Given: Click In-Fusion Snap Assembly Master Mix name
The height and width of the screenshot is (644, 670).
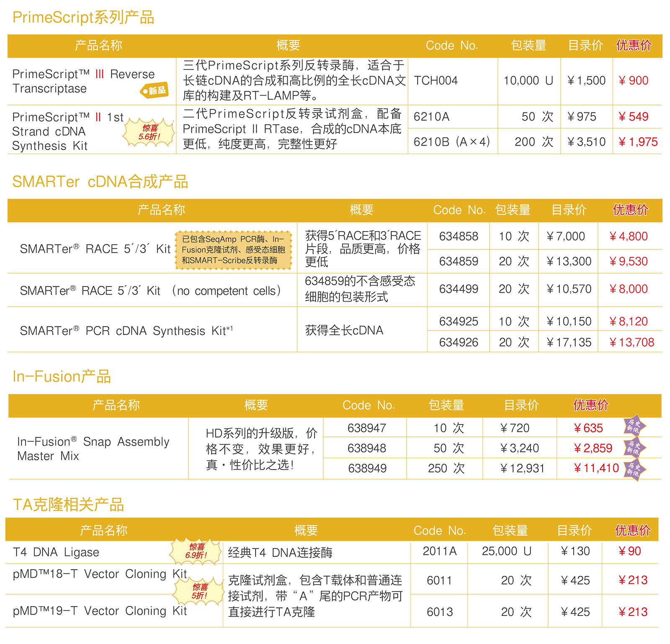Looking at the screenshot, I should tap(93, 449).
